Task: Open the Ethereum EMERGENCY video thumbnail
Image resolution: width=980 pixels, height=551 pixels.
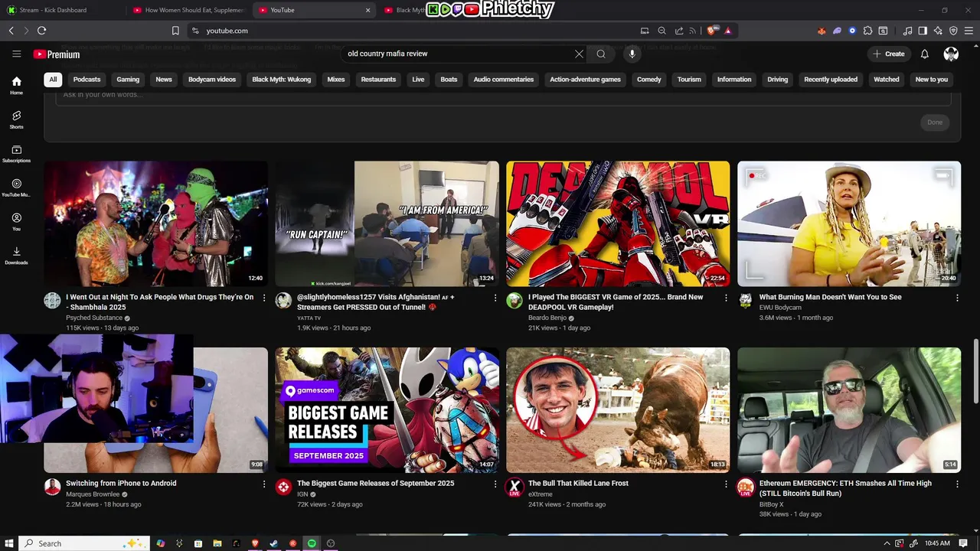Action: click(x=849, y=410)
